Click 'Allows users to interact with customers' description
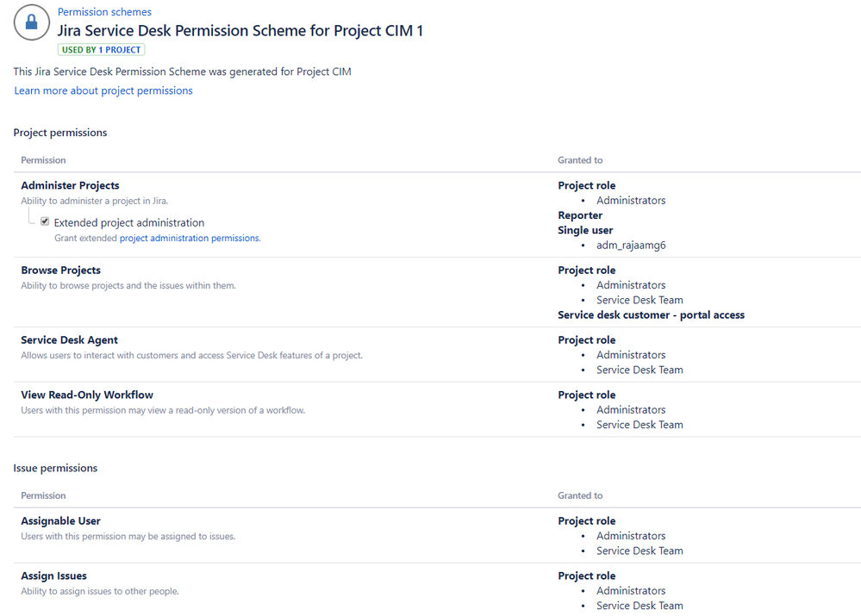Image resolution: width=861 pixels, height=616 pixels. pos(191,355)
